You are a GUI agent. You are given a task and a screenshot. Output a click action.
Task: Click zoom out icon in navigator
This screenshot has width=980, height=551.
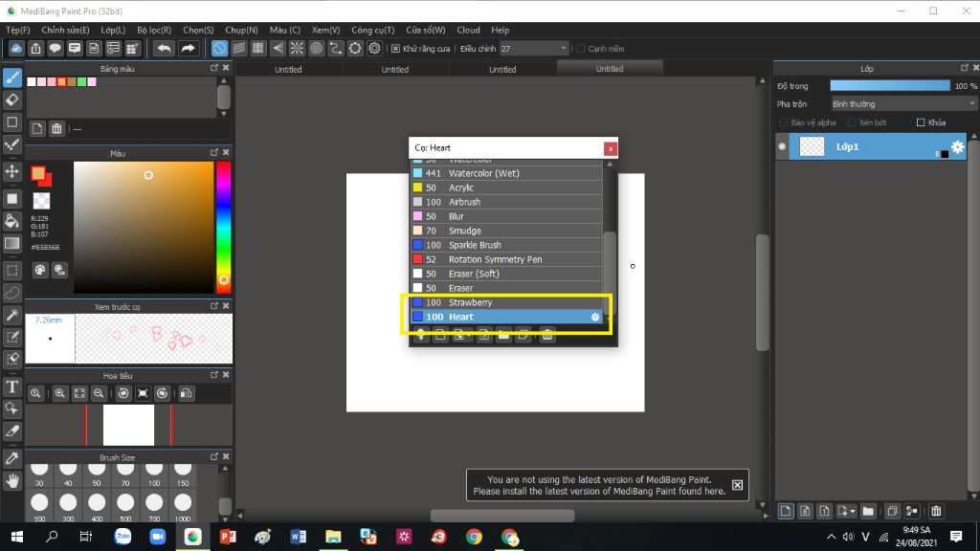99,393
